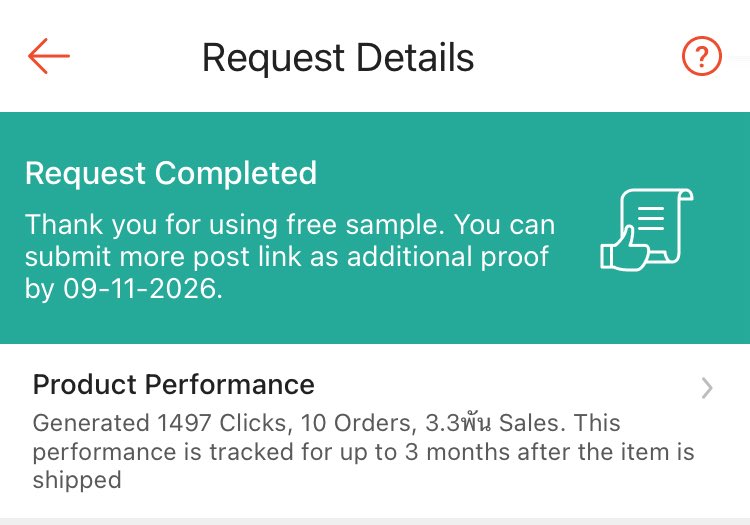Tap the 1497 Clicks figure
This screenshot has height=525, width=750.
click(221, 423)
